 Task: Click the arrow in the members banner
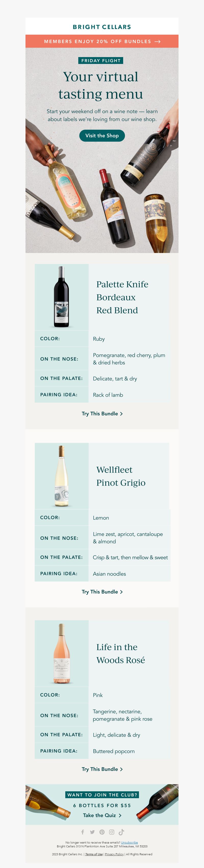[x=158, y=42]
